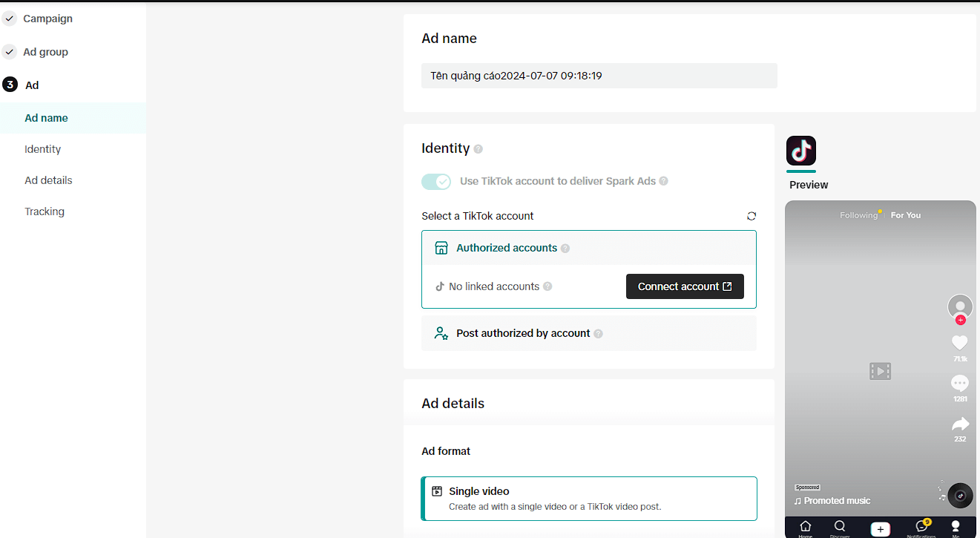Click the profile avatar icon in preview

pos(960,306)
